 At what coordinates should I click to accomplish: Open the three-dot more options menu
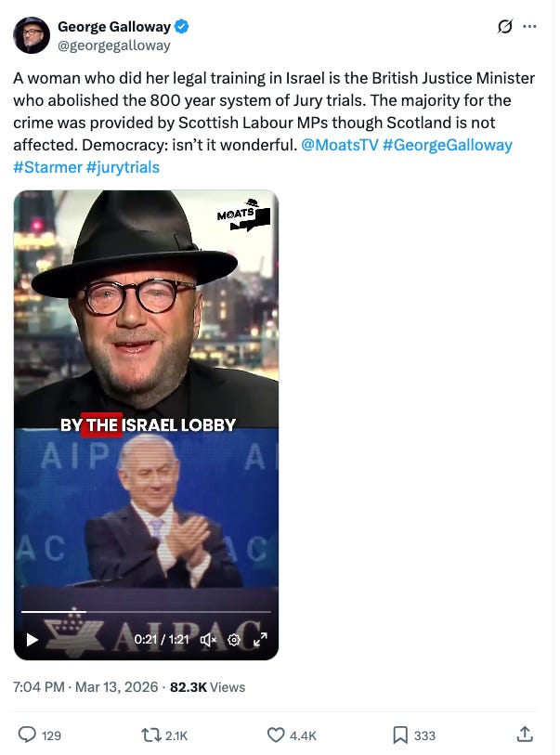(529, 27)
